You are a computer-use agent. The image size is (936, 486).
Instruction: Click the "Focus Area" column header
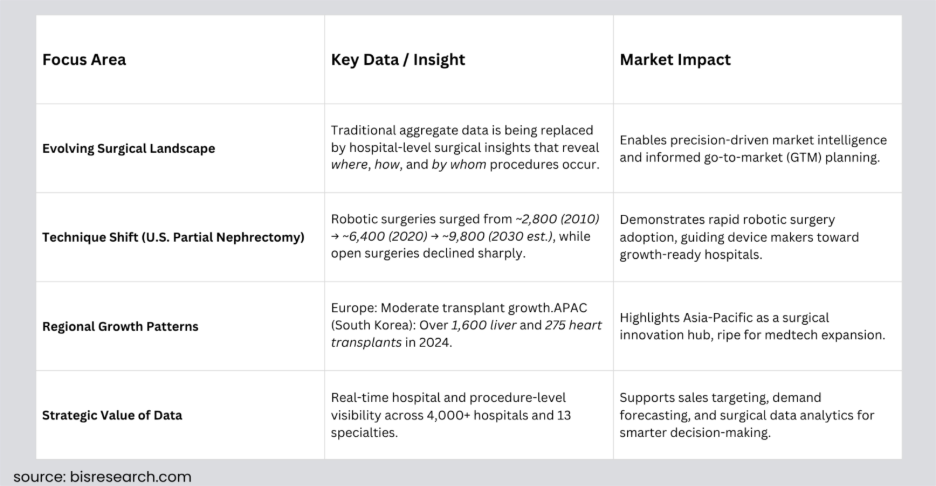[84, 60]
